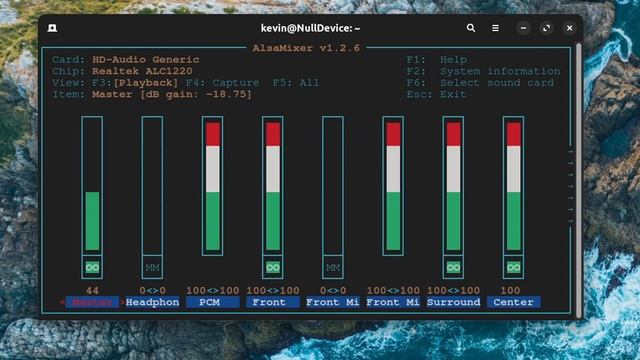The width and height of the screenshot is (640, 360).
Task: Click the Center volume bar
Action: coord(513,186)
